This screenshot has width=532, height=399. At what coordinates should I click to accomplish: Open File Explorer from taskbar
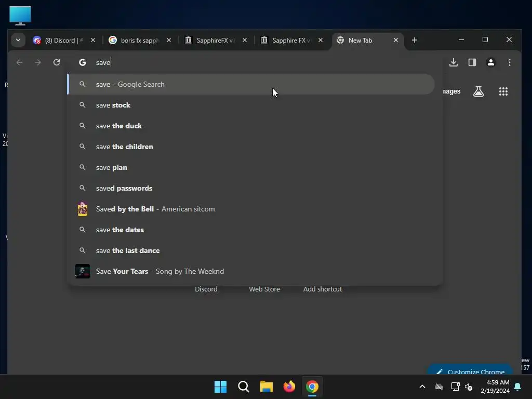pos(267,387)
